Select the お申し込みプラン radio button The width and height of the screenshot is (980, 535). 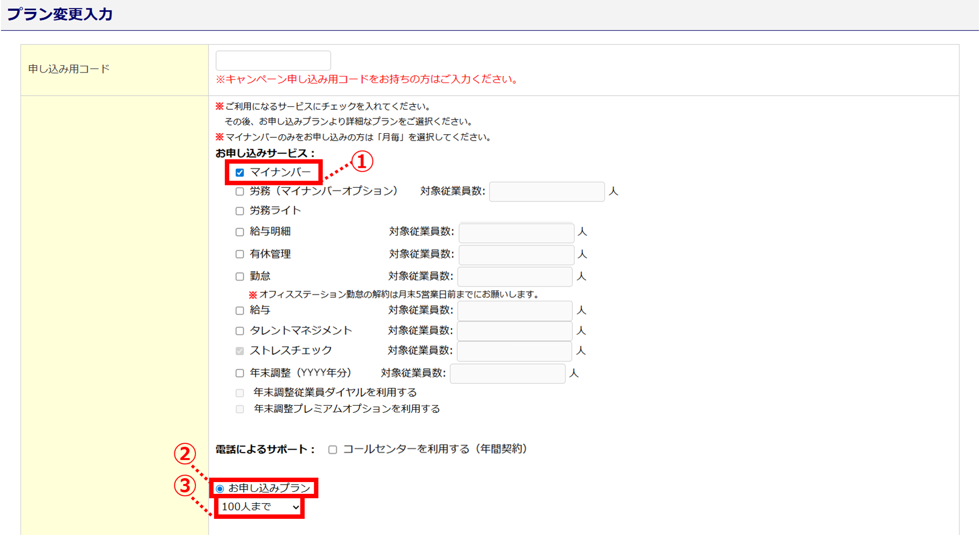pos(220,488)
